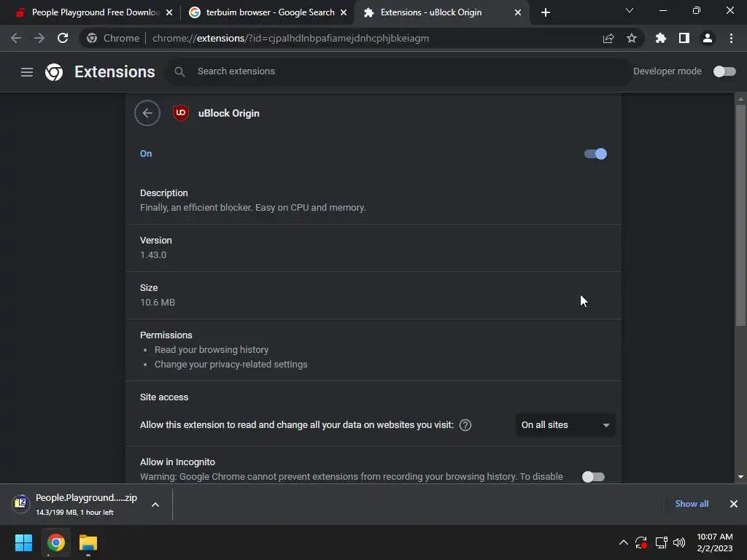Click the Chrome site info chip
Viewport: 747px width, 560px height.
tap(112, 38)
